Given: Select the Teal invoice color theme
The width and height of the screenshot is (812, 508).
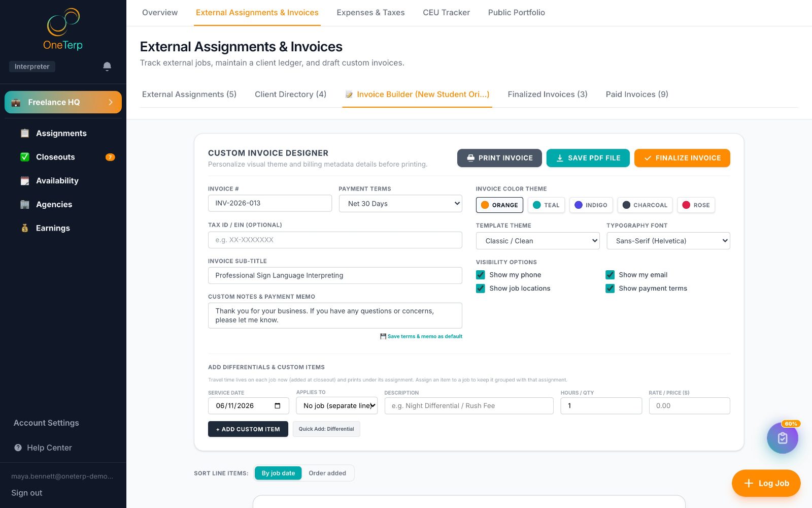Looking at the screenshot, I should 547,205.
